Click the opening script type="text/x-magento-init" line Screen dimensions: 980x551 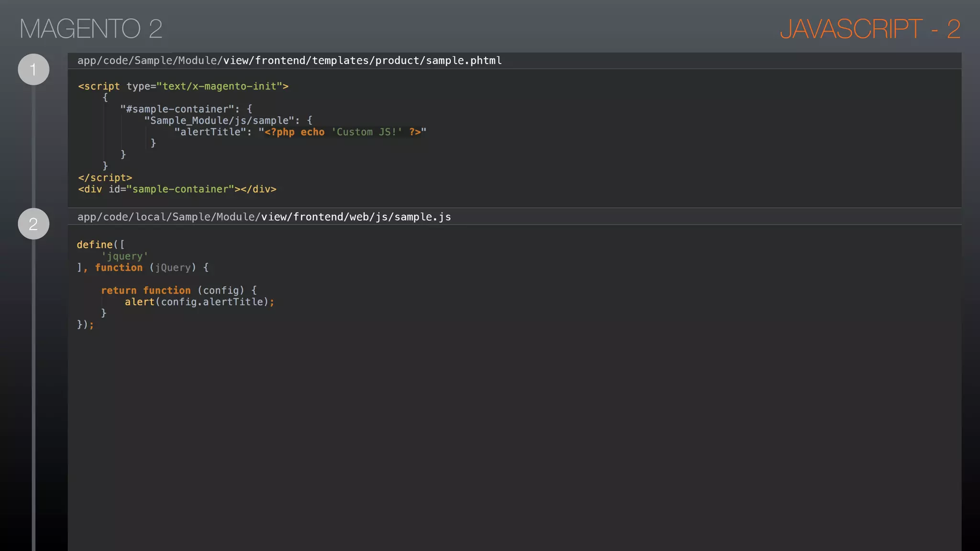pyautogui.click(x=183, y=86)
